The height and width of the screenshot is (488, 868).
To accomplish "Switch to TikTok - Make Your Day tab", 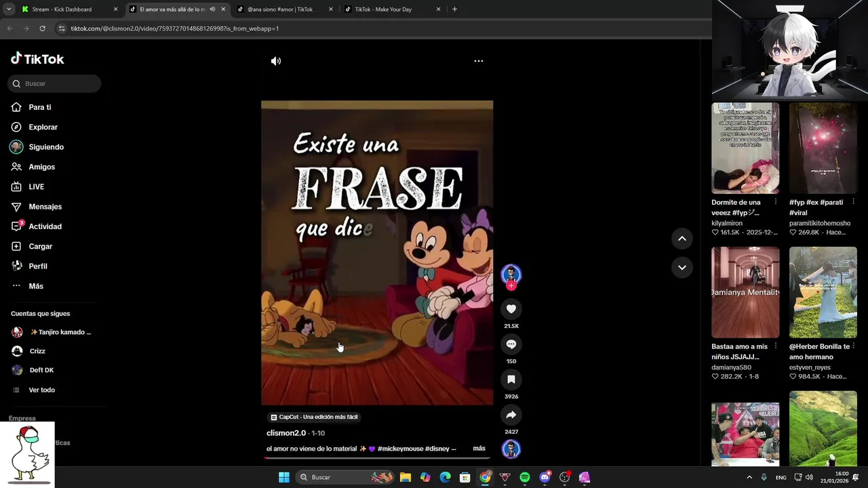I will [393, 9].
